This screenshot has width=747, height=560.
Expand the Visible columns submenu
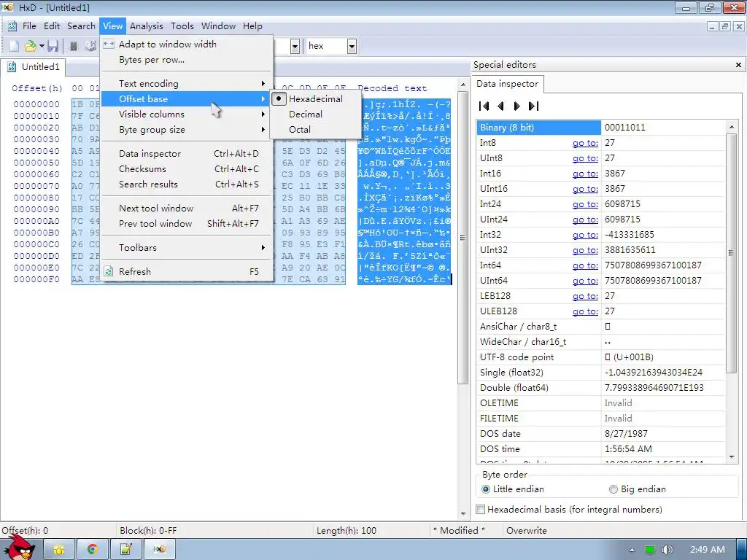(187, 114)
